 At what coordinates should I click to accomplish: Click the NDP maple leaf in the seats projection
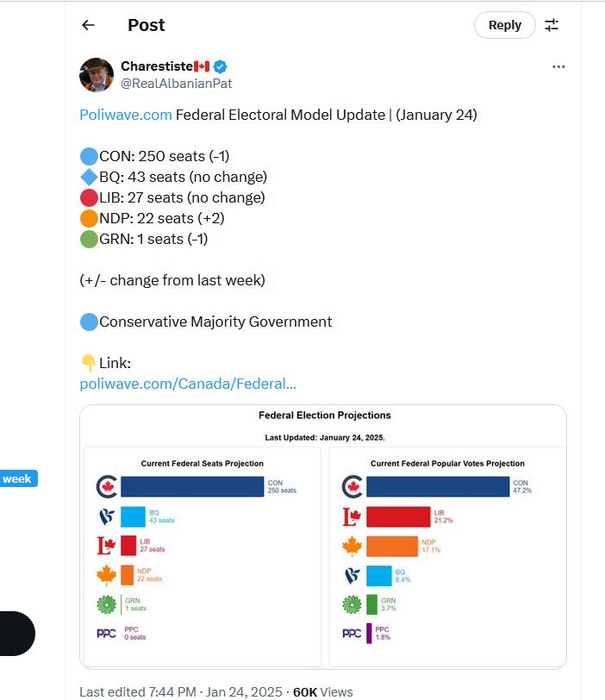[x=107, y=575]
